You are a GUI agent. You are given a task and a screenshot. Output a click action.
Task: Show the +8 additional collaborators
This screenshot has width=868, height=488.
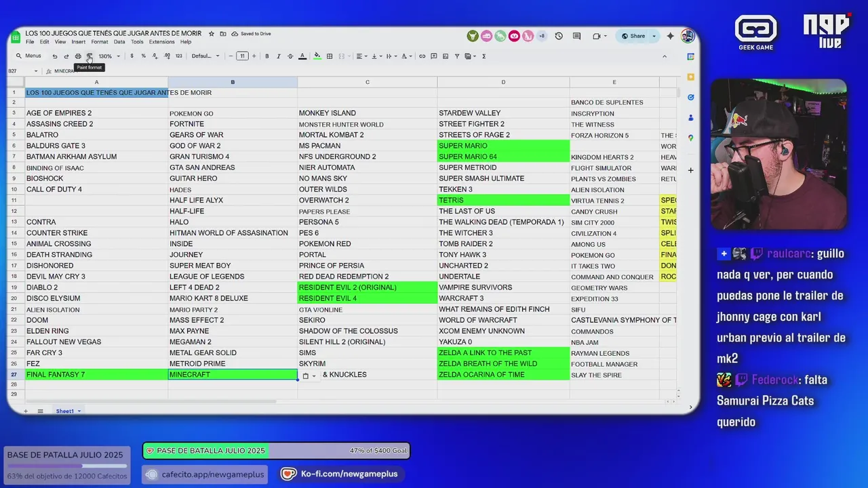click(x=541, y=36)
